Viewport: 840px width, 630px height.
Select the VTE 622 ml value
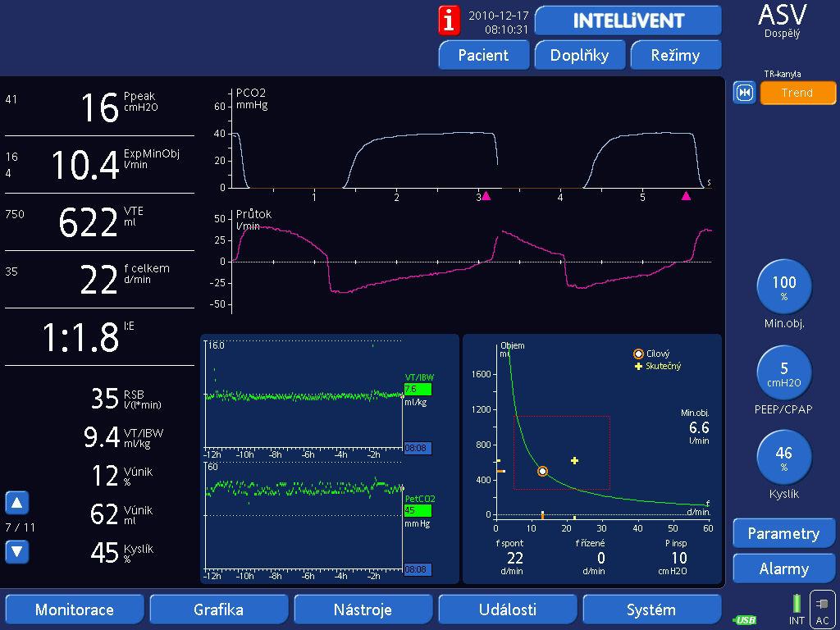[x=99, y=221]
